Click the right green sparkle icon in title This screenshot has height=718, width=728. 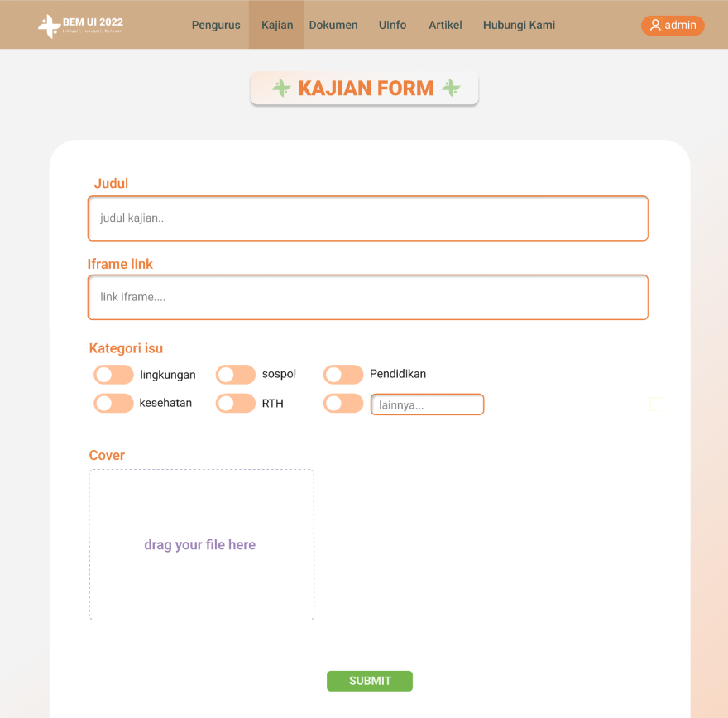[451, 88]
